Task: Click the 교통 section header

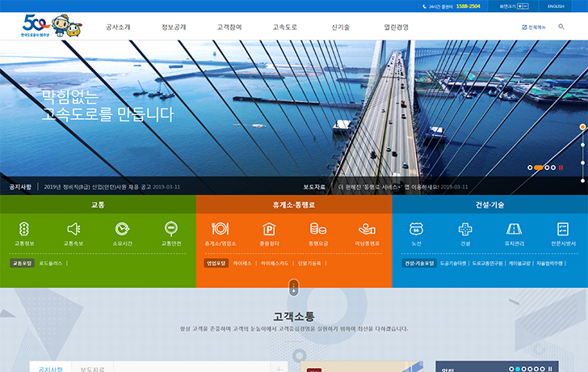Action: pyautogui.click(x=98, y=205)
